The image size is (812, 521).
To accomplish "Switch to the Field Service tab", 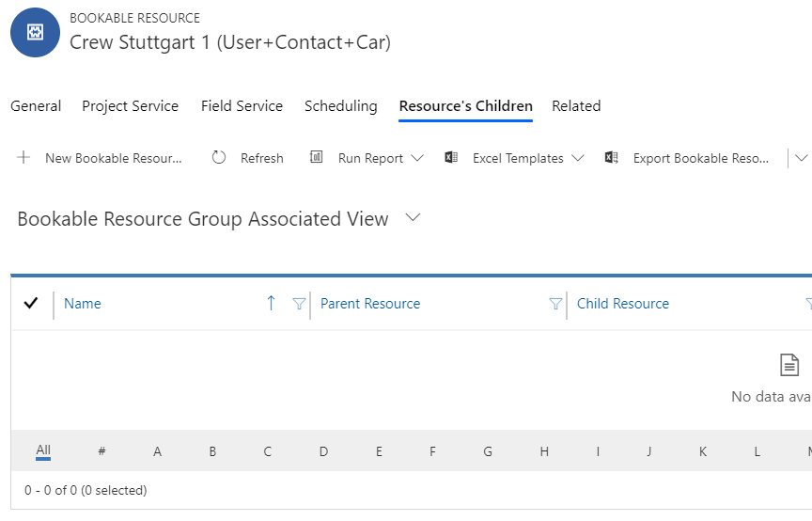I will [242, 105].
